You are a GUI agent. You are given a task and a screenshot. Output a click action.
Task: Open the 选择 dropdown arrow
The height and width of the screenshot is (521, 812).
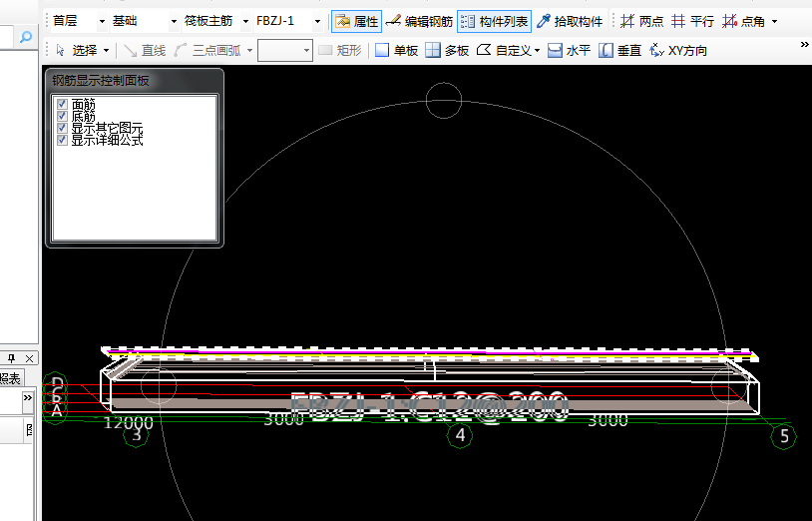(x=106, y=51)
